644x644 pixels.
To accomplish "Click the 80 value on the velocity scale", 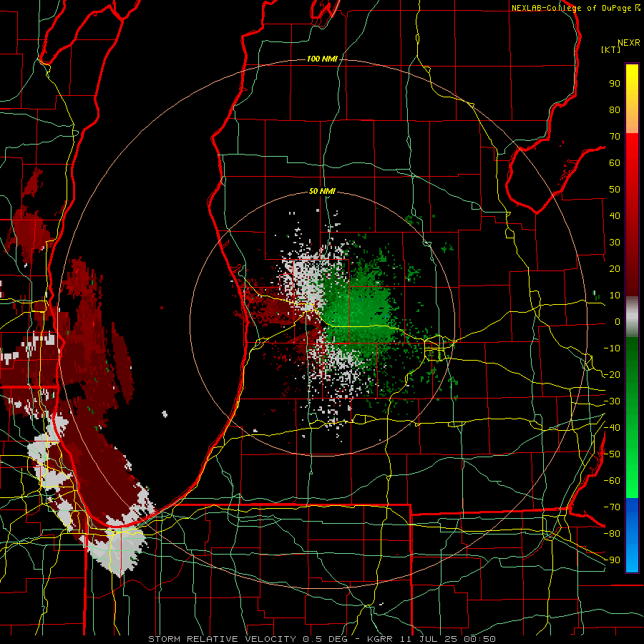I will point(615,110).
